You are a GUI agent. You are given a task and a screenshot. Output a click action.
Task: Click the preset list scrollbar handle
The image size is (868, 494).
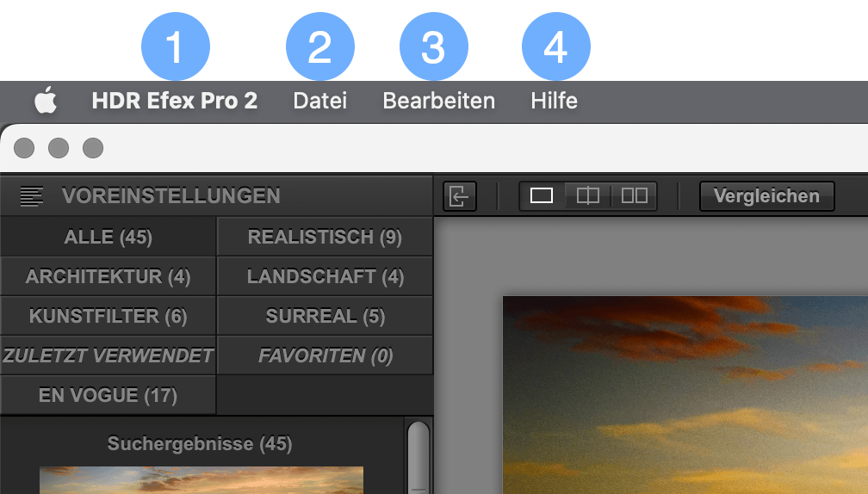(418, 458)
